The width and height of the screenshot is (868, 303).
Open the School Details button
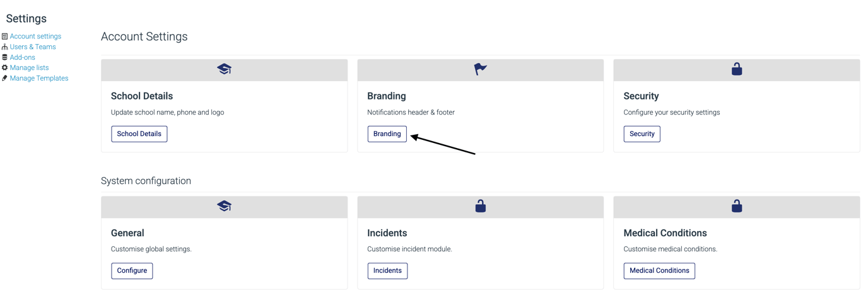(139, 134)
